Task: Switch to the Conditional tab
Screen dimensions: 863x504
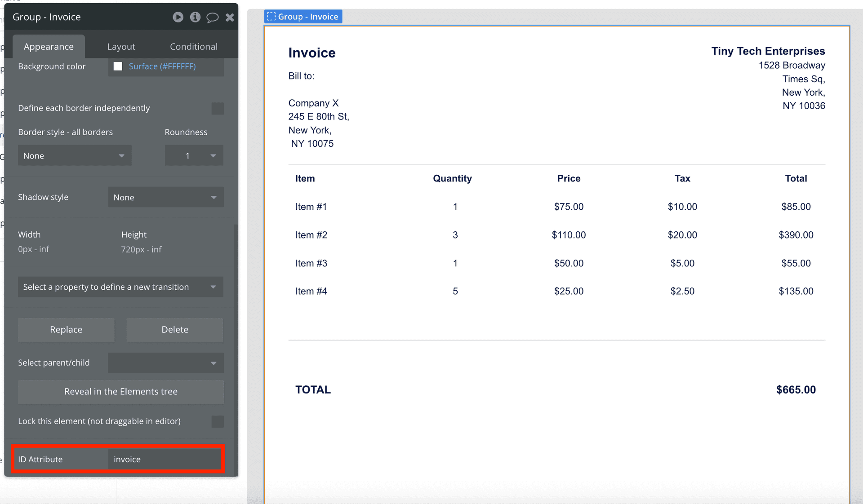Action: tap(193, 47)
